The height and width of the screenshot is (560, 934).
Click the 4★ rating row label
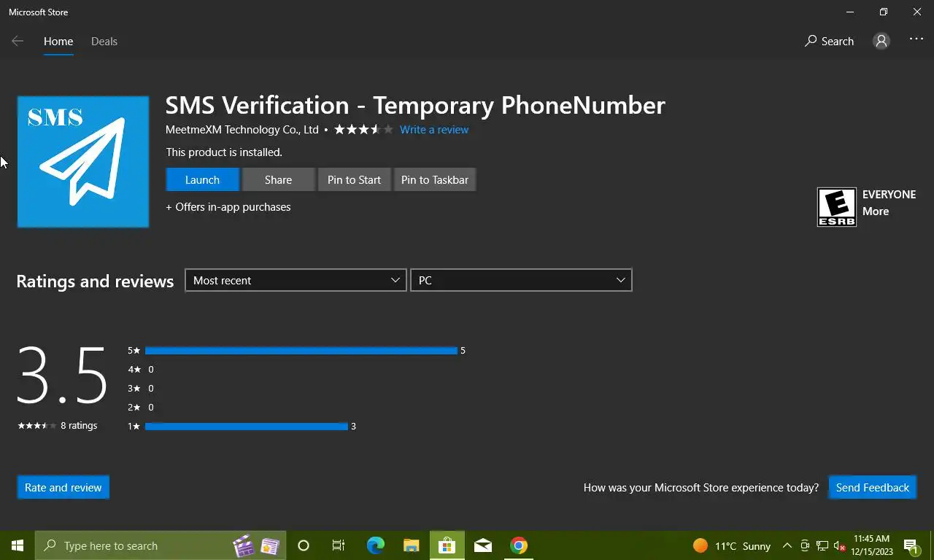(134, 370)
